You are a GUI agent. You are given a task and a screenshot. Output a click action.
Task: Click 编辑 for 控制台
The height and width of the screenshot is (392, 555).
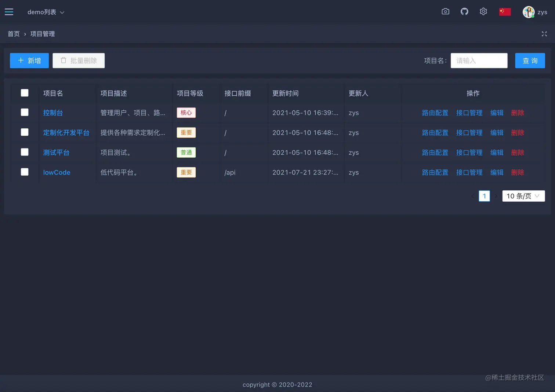click(x=497, y=113)
